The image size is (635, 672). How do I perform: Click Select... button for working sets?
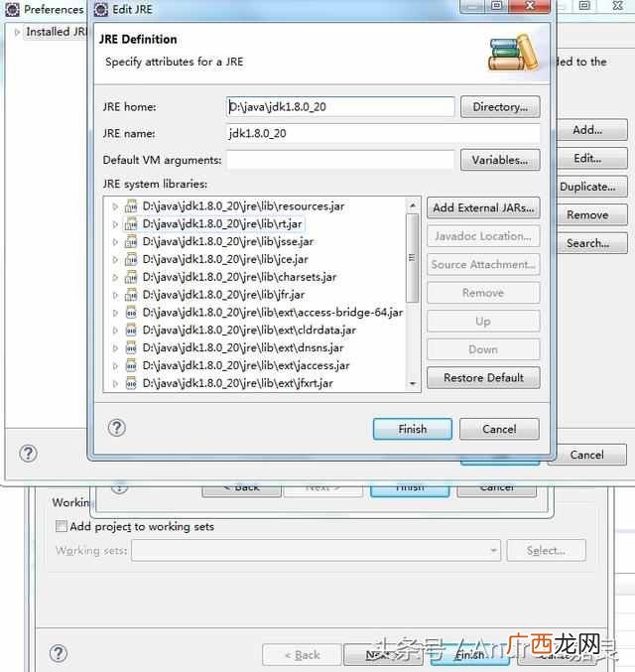coord(546,550)
